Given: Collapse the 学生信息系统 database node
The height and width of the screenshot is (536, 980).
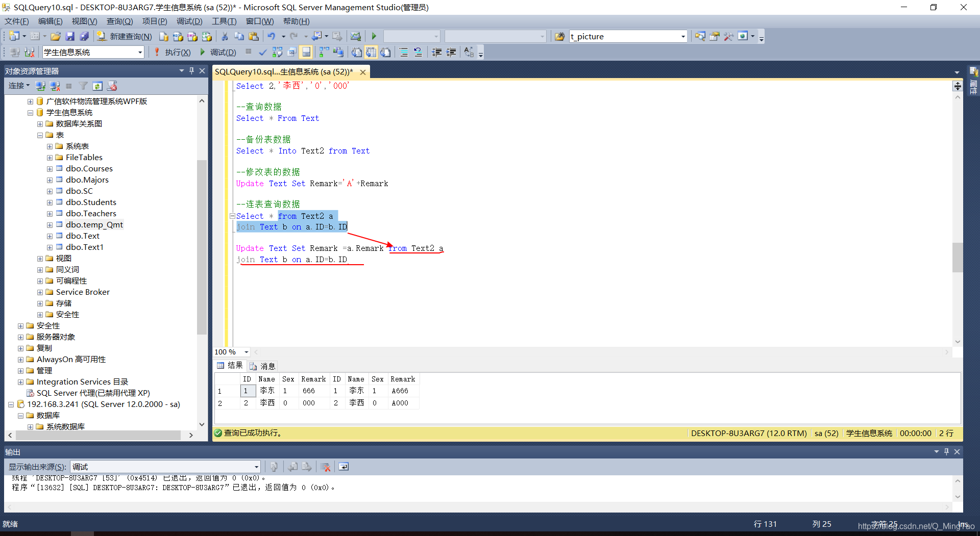Looking at the screenshot, I should 30,113.
